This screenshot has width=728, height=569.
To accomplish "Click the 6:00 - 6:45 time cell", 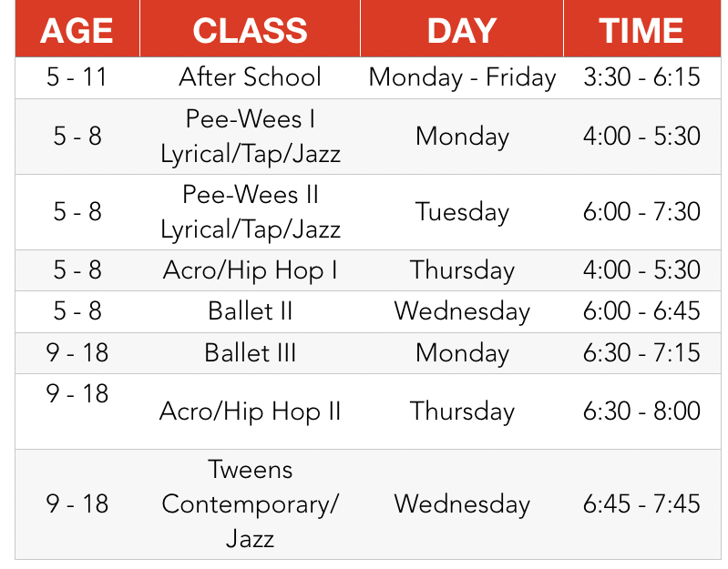I will pyautogui.click(x=642, y=311).
